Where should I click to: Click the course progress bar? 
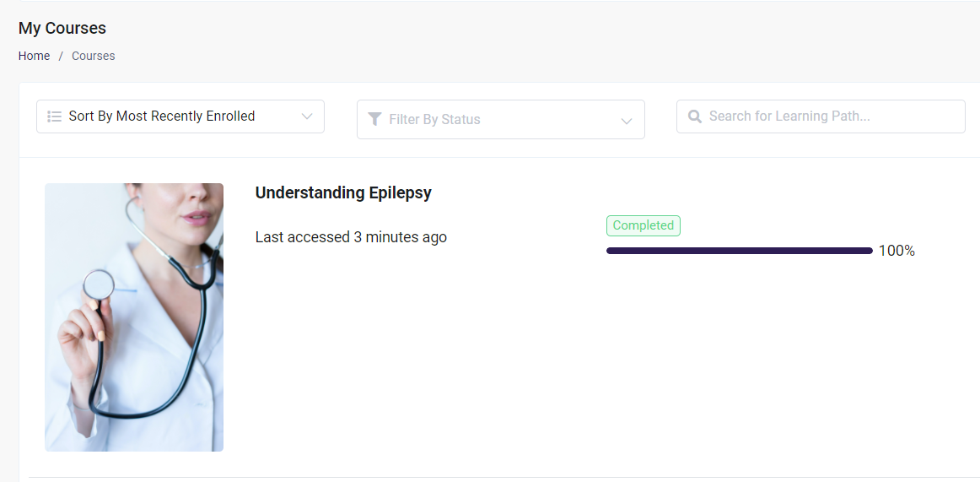[739, 251]
